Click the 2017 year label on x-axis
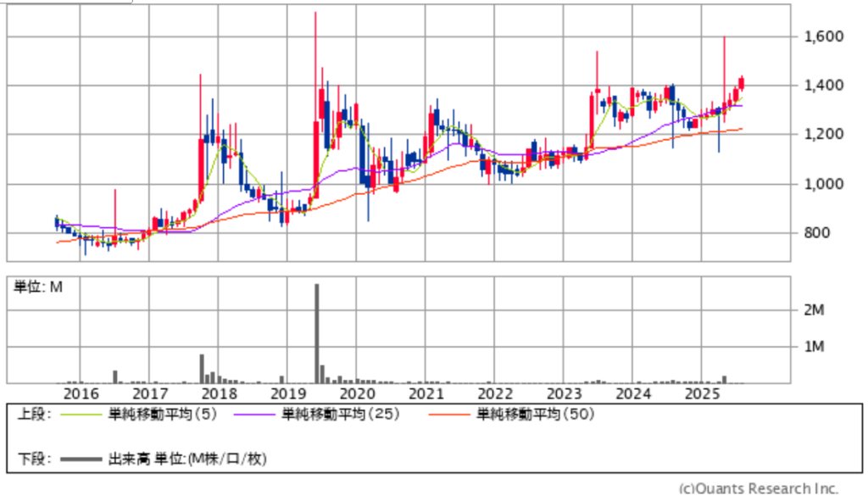Screen dimensions: 868x501 [x=150, y=394]
